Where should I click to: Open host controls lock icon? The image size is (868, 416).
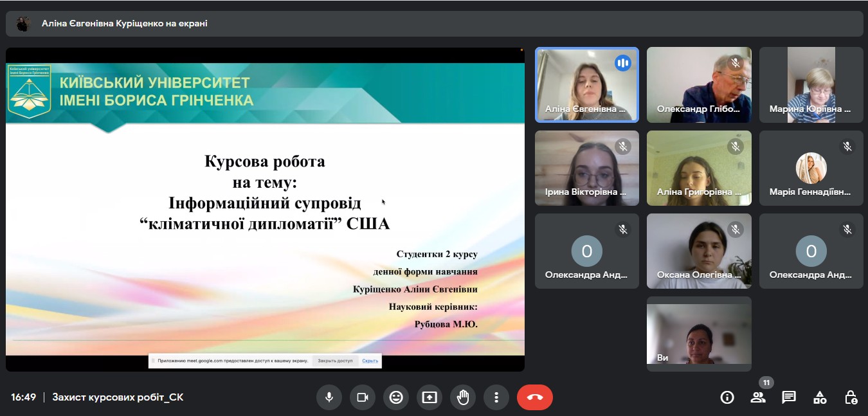tap(851, 397)
